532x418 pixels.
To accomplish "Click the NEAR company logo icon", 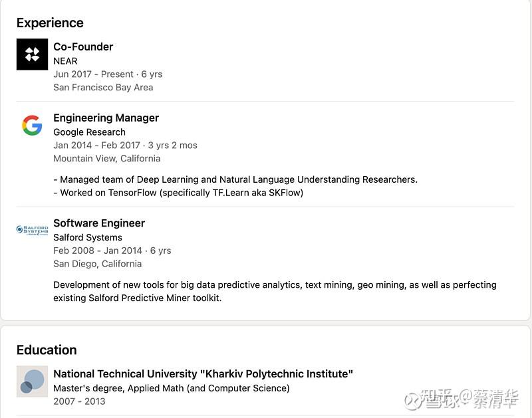I will pos(32,54).
